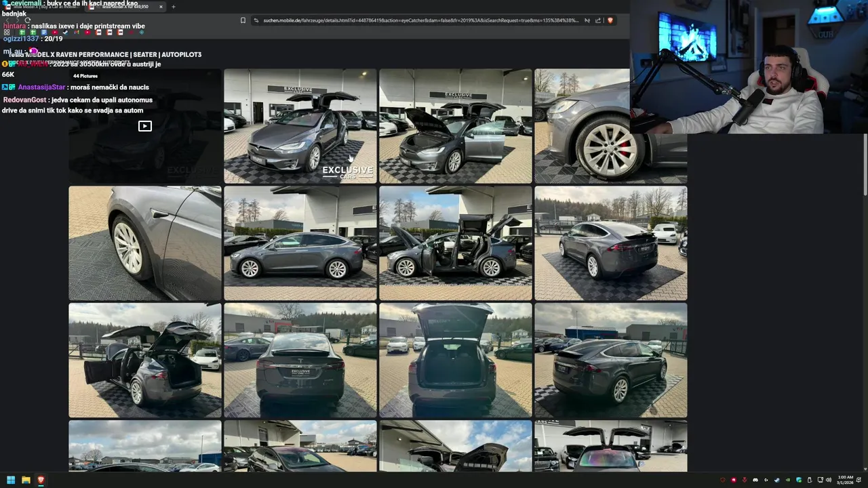
Task: Open a new browser tab
Action: 174,7
